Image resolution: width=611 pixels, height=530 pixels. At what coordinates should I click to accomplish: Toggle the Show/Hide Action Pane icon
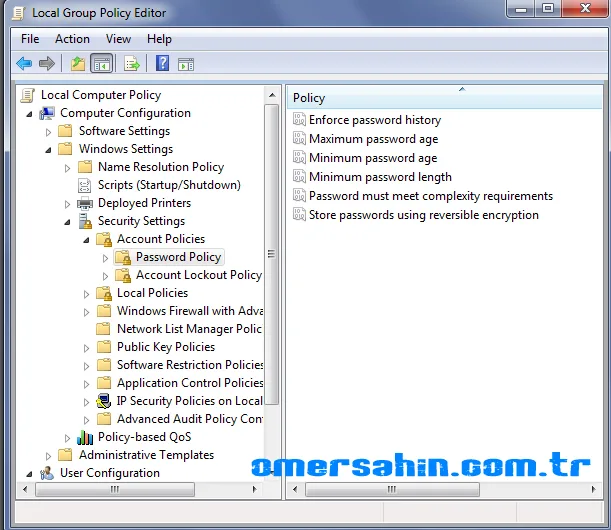(x=186, y=64)
